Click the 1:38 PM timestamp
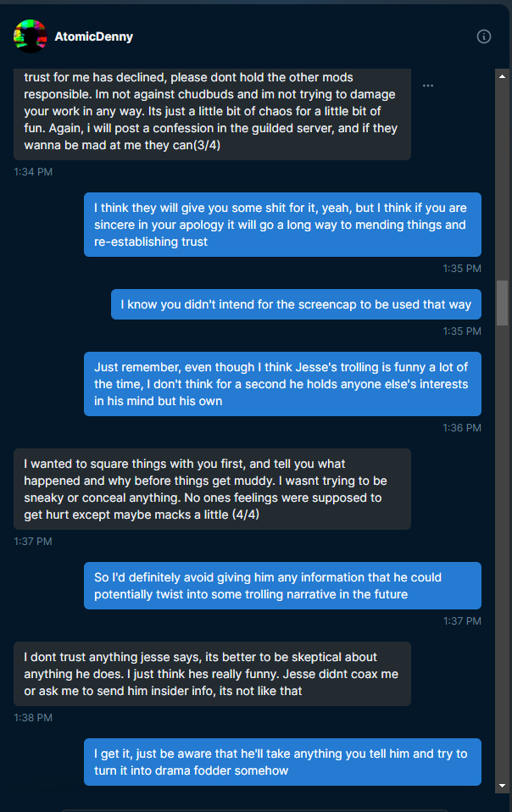 pos(33,718)
